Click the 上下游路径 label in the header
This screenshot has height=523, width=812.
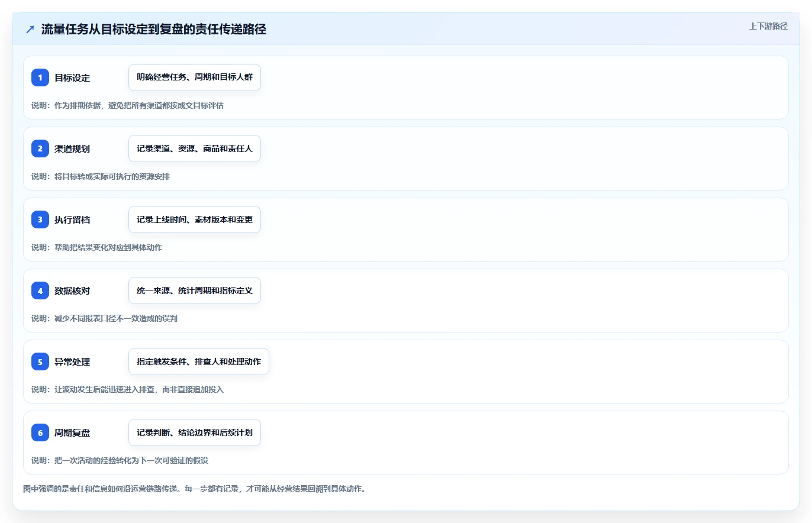tap(768, 26)
